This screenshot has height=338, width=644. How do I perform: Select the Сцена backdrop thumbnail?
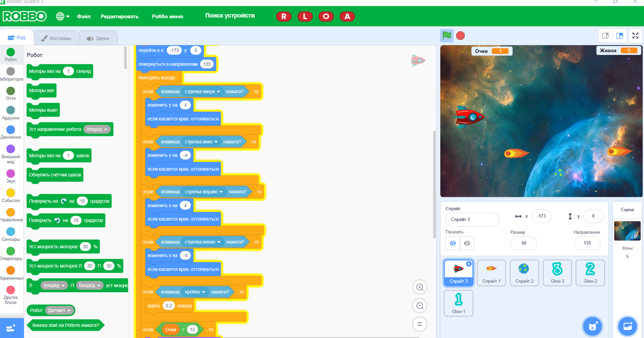[627, 231]
